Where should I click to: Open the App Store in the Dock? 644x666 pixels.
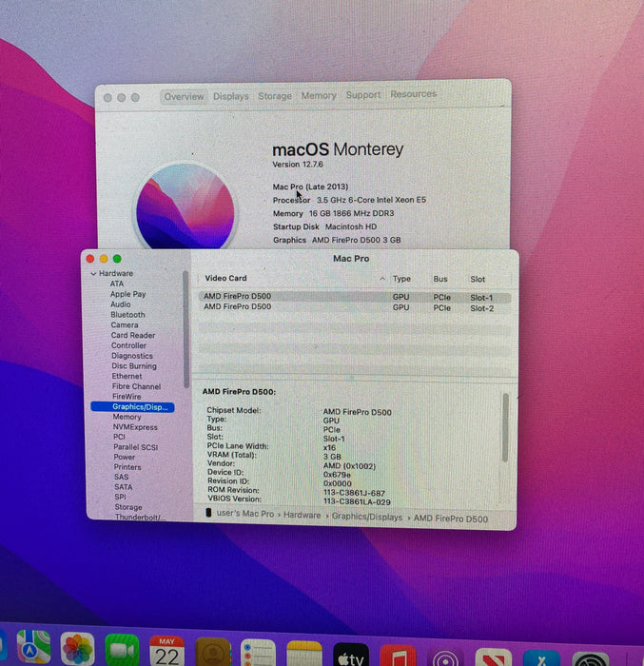[541, 658]
